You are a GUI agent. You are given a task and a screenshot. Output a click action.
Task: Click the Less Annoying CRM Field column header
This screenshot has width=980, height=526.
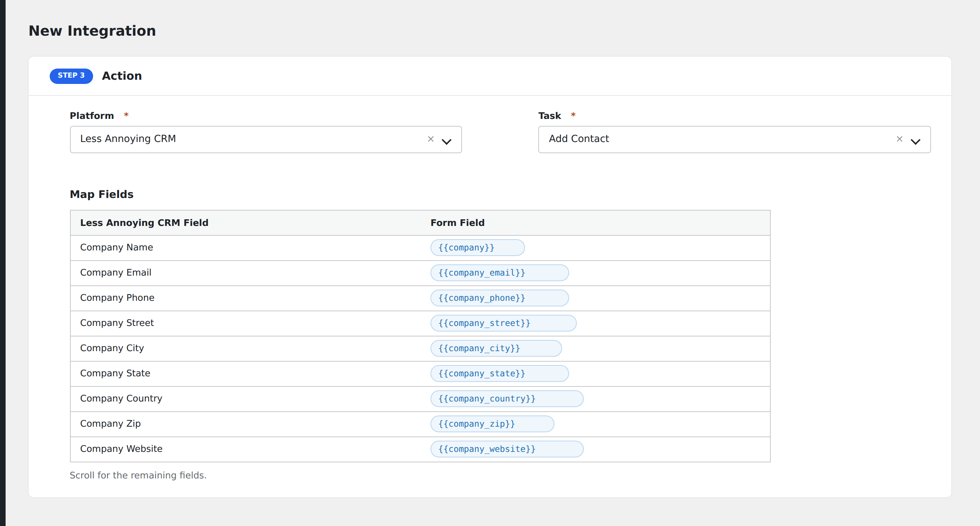point(144,223)
